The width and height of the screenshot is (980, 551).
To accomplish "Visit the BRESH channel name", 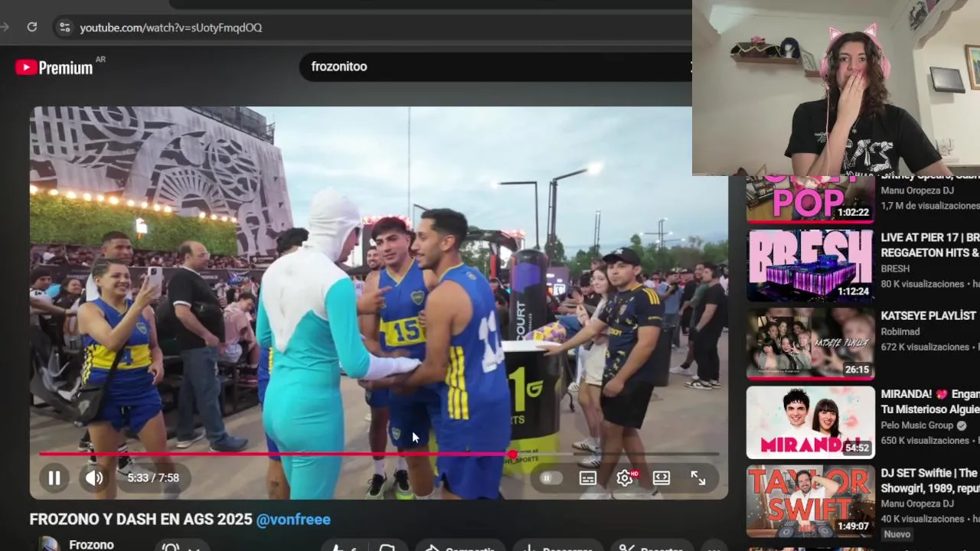I will pos(895,269).
